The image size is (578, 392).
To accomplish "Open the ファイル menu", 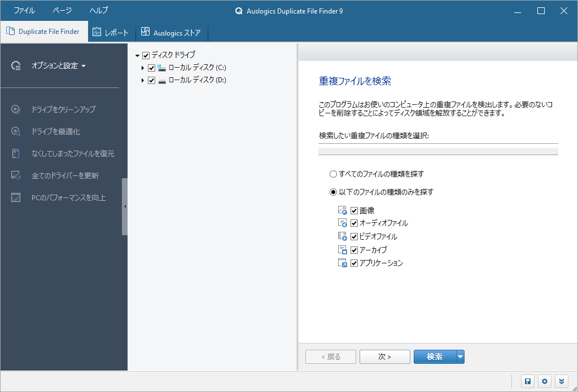I will point(23,10).
